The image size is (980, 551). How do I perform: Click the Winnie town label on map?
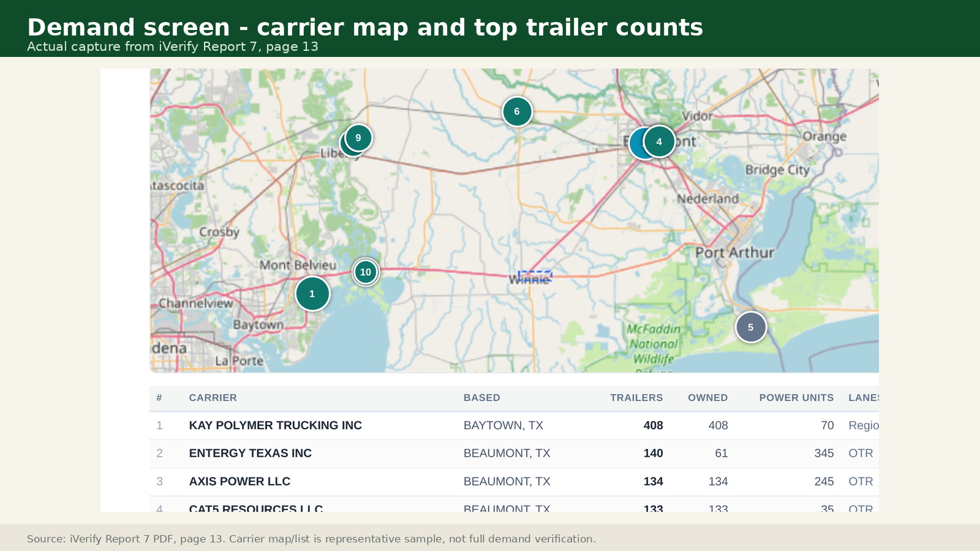point(529,280)
